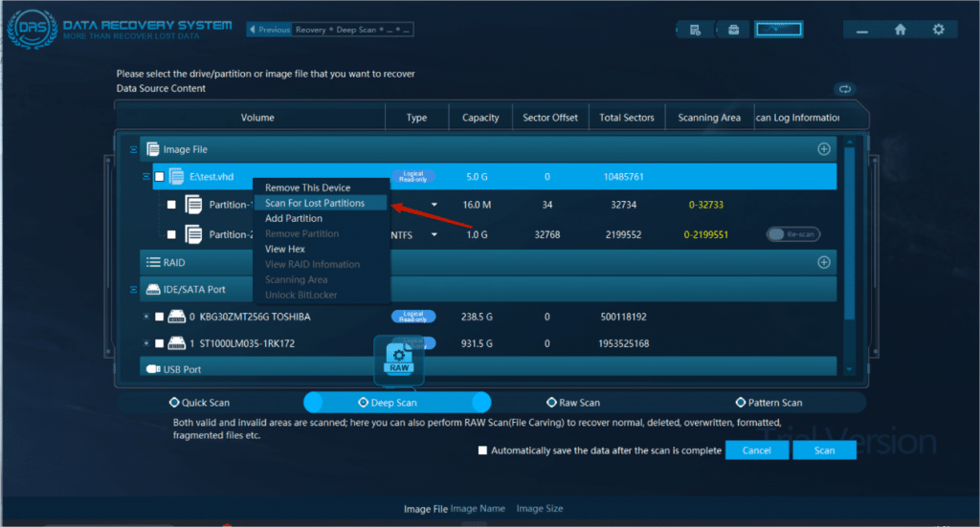Viewport: 980px width, 527px height.
Task: Choose Scan For Lost Partitions menu item
Action: tap(314, 203)
